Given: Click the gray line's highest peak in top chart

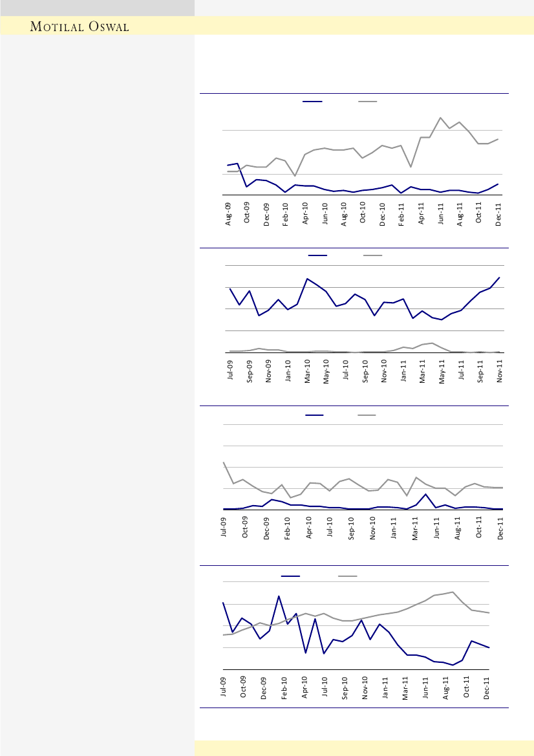Looking at the screenshot, I should pyautogui.click(x=440, y=118).
